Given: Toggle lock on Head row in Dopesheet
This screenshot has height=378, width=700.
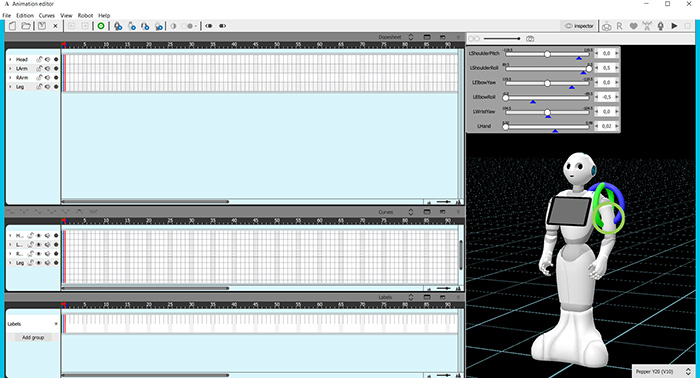Looking at the screenshot, I should 39,59.
